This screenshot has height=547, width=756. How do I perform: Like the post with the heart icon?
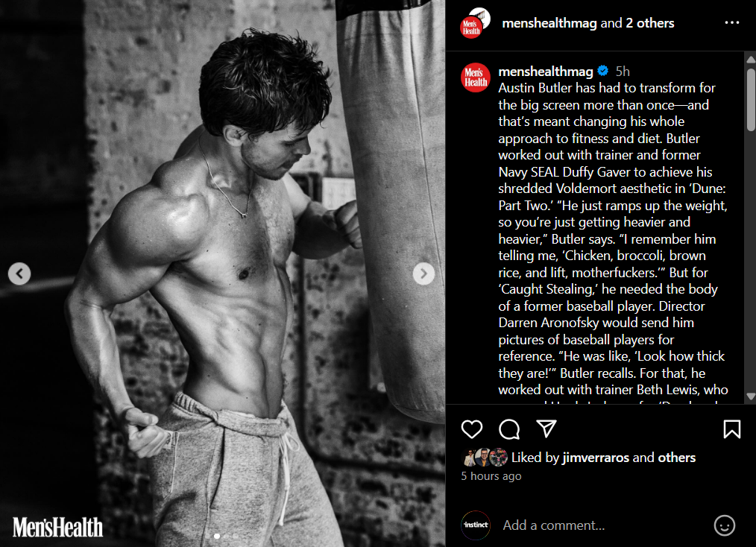click(471, 429)
